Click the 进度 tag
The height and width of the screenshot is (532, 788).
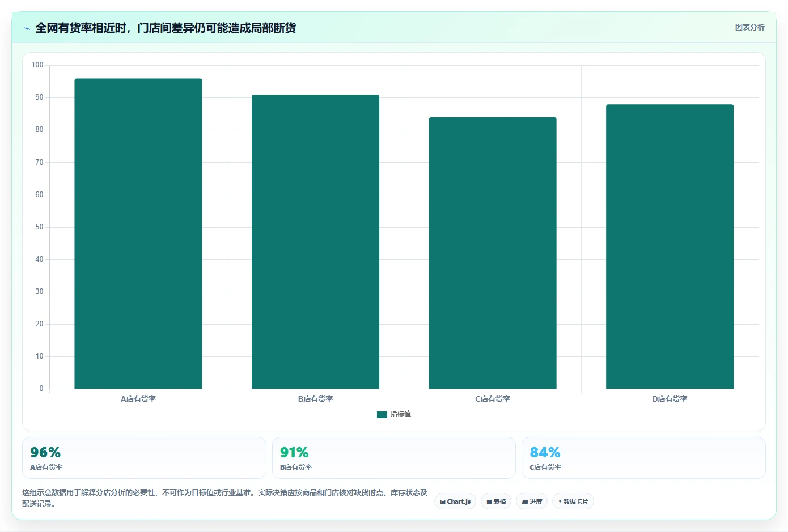532,501
